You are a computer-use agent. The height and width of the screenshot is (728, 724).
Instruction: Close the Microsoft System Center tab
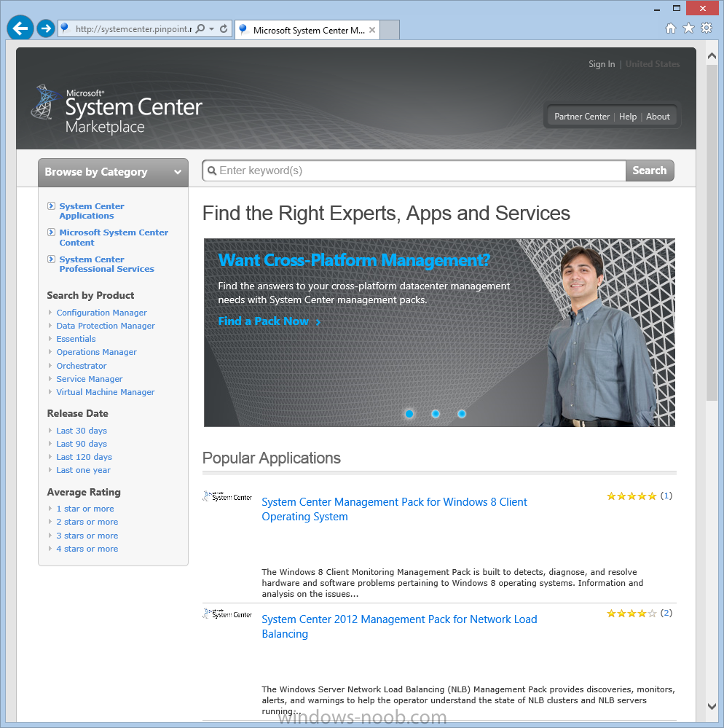tap(372, 30)
